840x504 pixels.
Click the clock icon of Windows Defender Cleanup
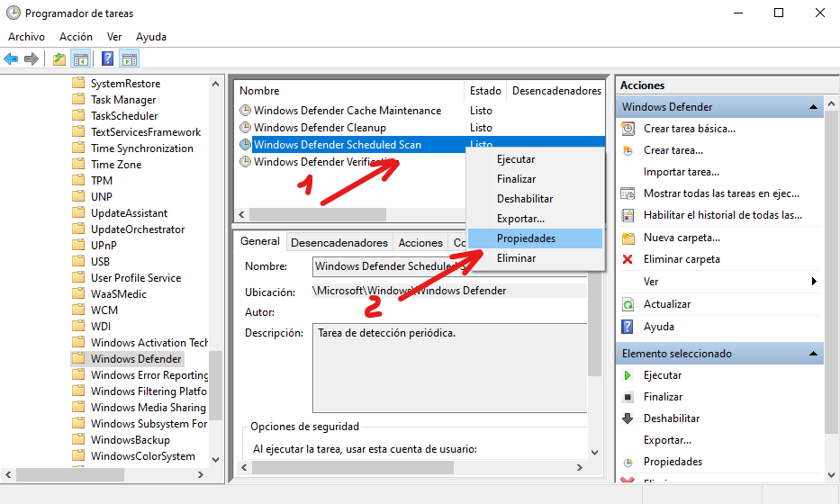click(x=246, y=128)
